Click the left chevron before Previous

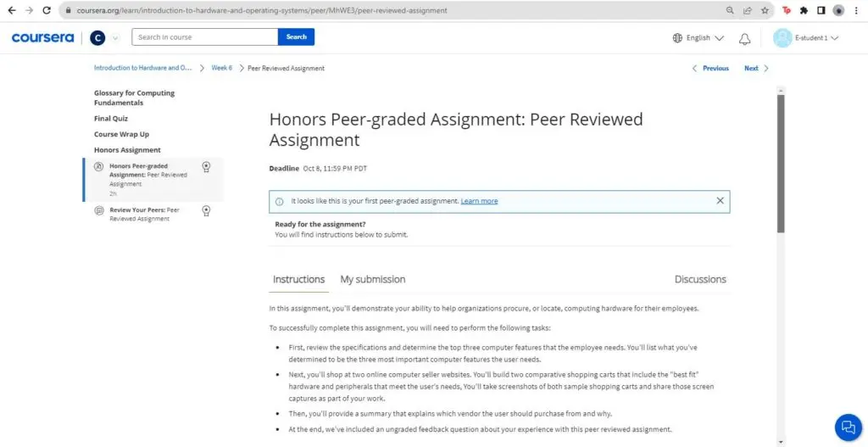695,68
